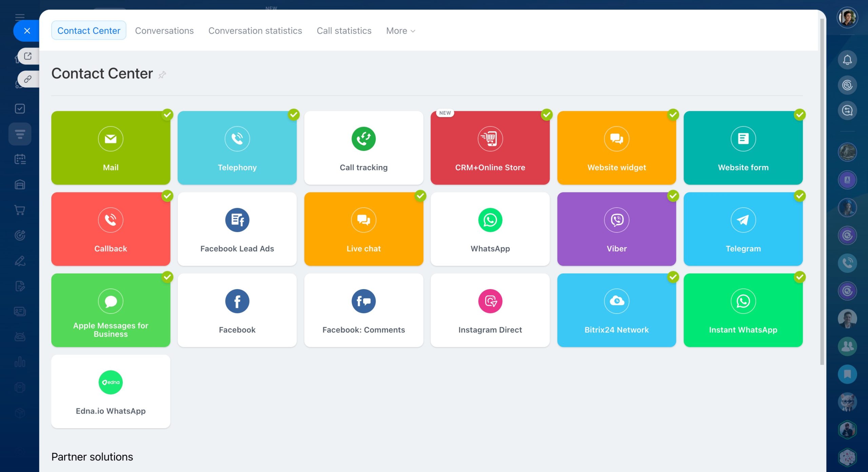Switch to Conversations tab
The width and height of the screenshot is (868, 472).
164,31
